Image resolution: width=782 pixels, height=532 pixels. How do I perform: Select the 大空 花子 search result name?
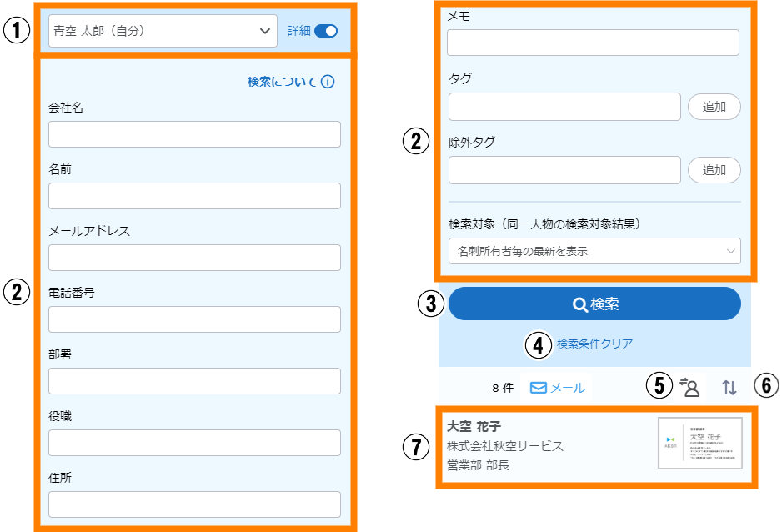(474, 427)
